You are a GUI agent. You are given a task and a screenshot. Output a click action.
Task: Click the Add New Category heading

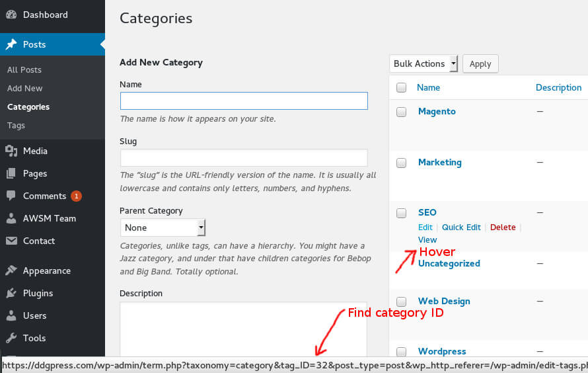pyautogui.click(x=161, y=63)
